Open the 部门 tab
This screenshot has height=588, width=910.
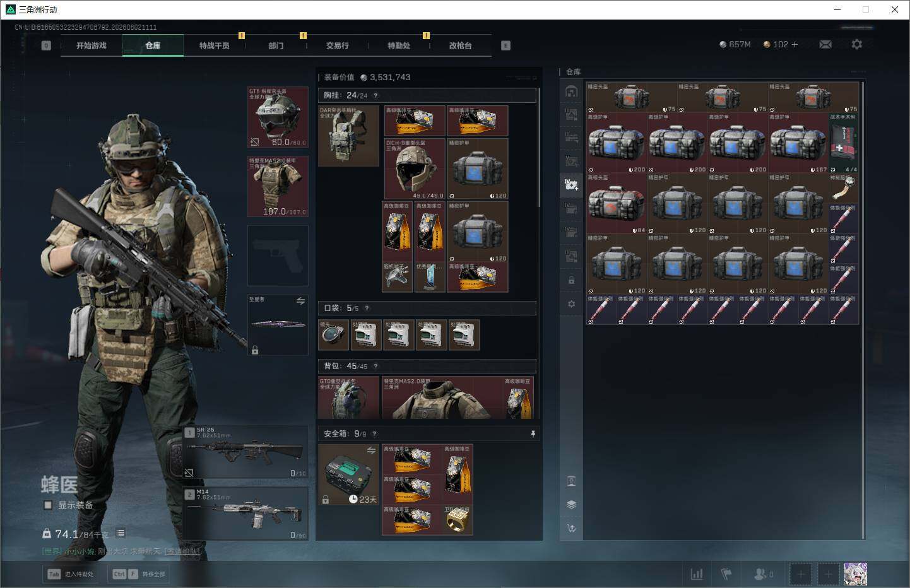(x=276, y=45)
